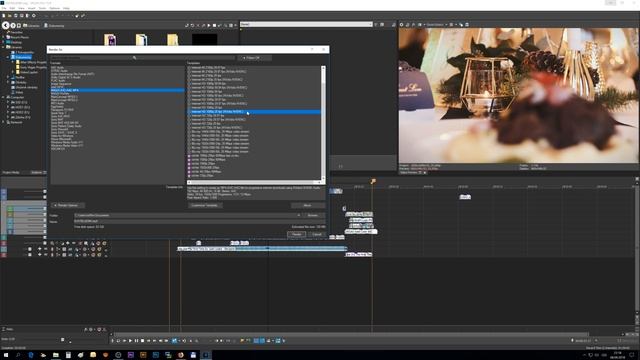Click the playback Rate slider handle

(x=62, y=339)
